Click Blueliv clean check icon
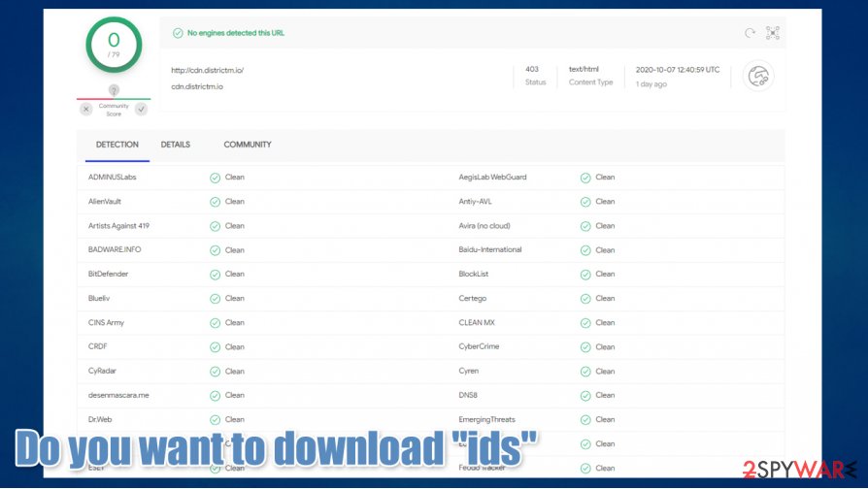 [x=215, y=299]
